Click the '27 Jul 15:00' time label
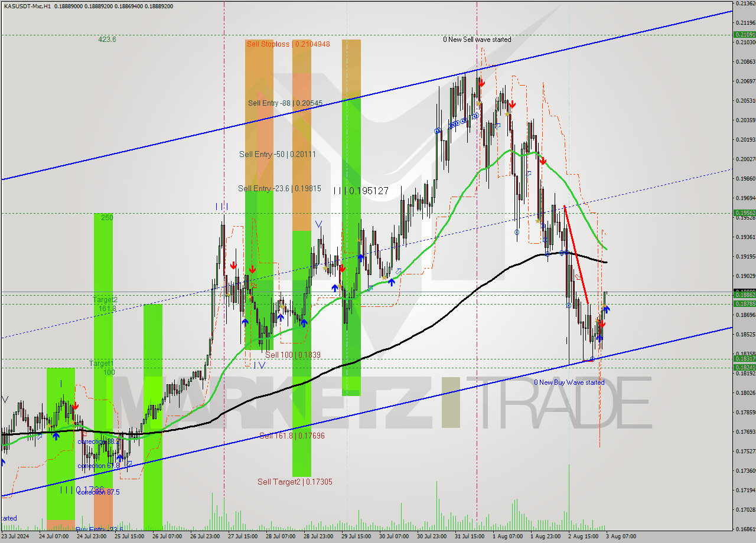756x543 pixels. pyautogui.click(x=243, y=537)
